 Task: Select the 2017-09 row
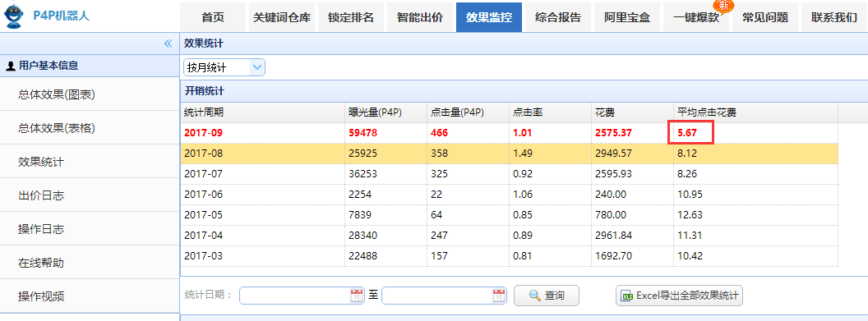click(510, 133)
